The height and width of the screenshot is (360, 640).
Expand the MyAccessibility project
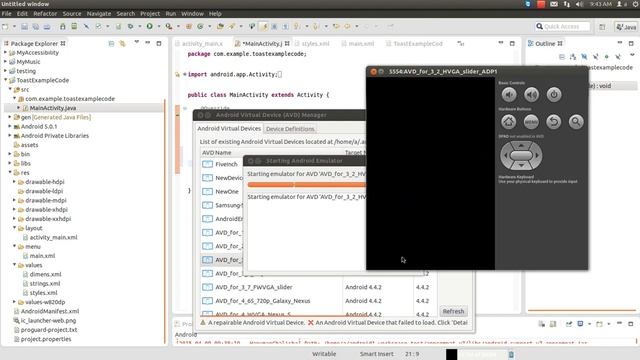click(x=5, y=52)
